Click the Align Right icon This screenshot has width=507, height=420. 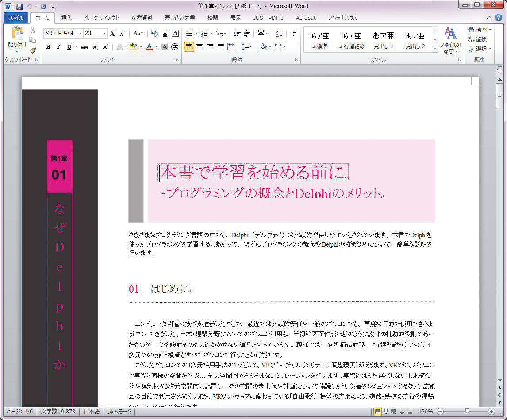pyautogui.click(x=210, y=47)
